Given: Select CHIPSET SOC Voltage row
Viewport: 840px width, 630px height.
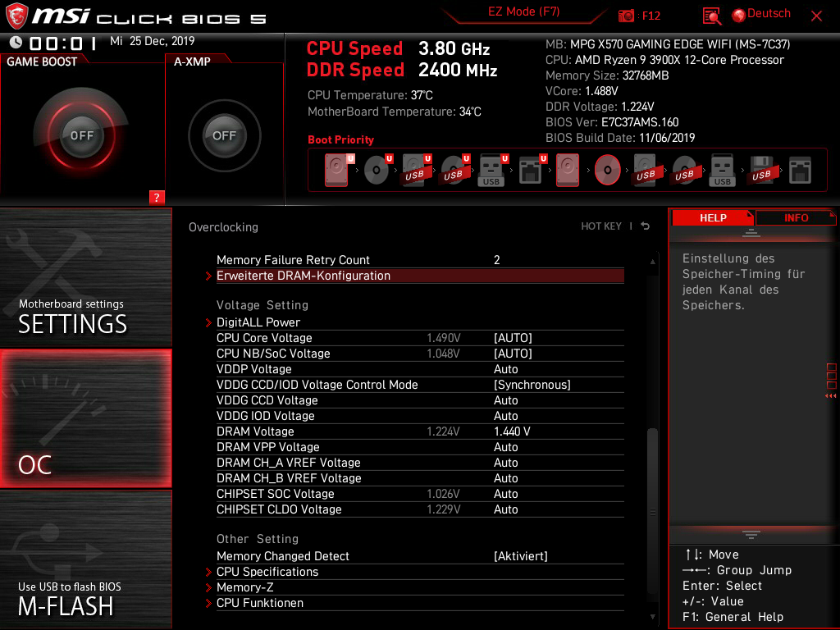Looking at the screenshot, I should point(420,493).
